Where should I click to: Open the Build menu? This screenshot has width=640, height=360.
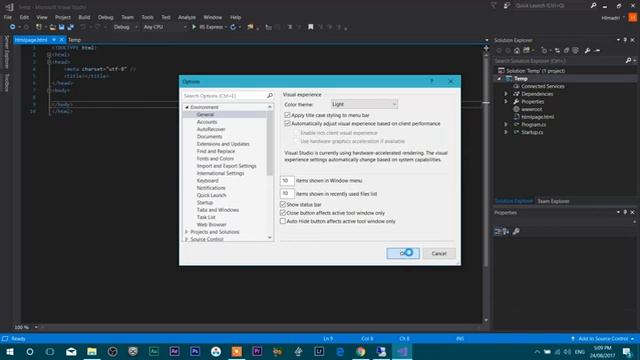[x=84, y=17]
